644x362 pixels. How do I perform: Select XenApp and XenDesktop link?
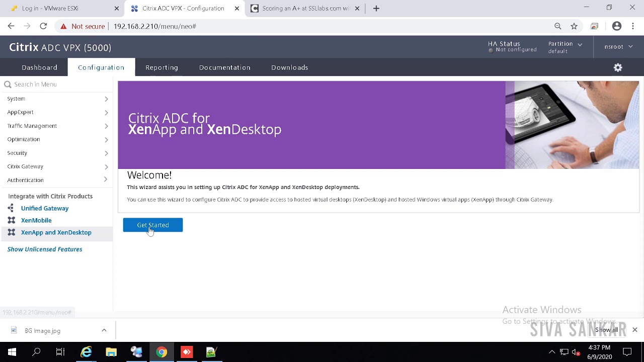coord(56,232)
